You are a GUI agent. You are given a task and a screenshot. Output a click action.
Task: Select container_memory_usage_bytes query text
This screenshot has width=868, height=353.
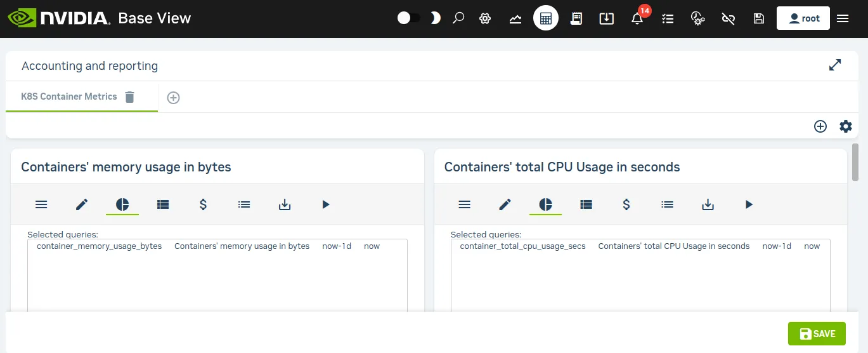[99, 246]
